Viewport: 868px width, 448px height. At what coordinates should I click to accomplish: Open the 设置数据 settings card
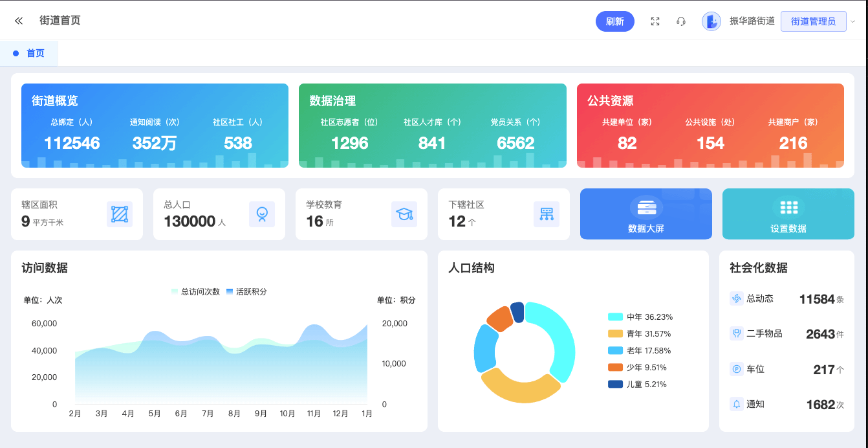point(788,214)
